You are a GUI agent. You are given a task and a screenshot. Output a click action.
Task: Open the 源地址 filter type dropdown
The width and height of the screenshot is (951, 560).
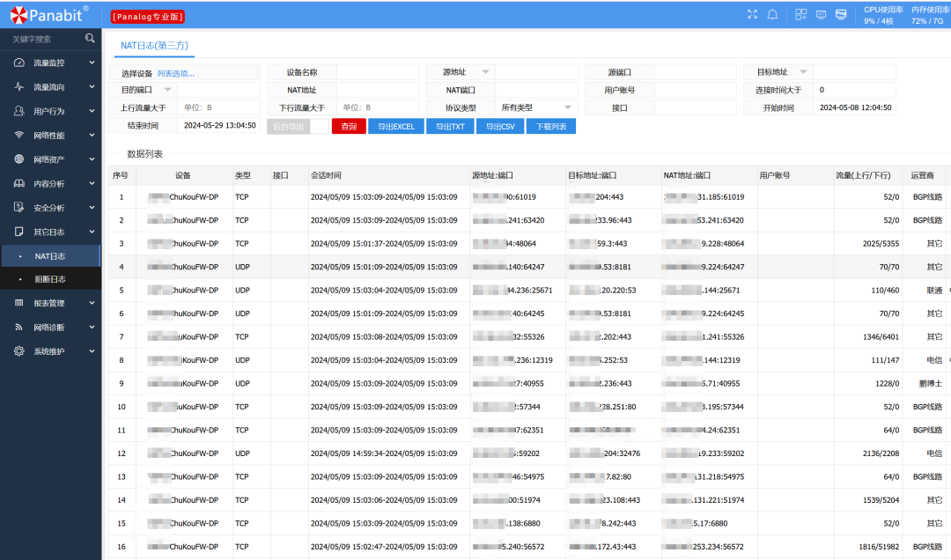point(485,71)
